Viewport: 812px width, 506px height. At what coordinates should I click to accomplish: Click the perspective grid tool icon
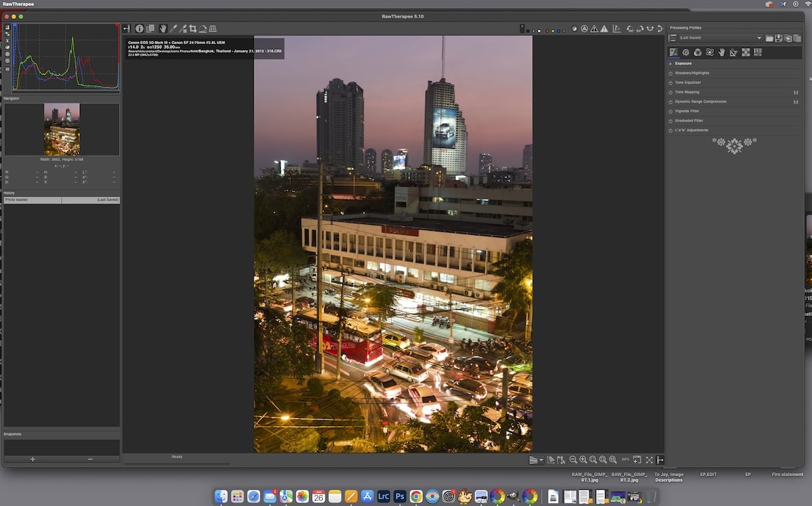pyautogui.click(x=212, y=28)
